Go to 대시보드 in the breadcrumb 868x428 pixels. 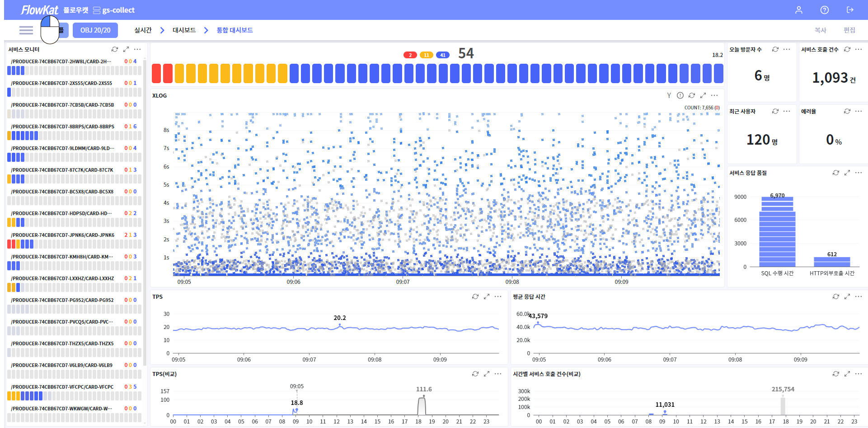click(184, 30)
